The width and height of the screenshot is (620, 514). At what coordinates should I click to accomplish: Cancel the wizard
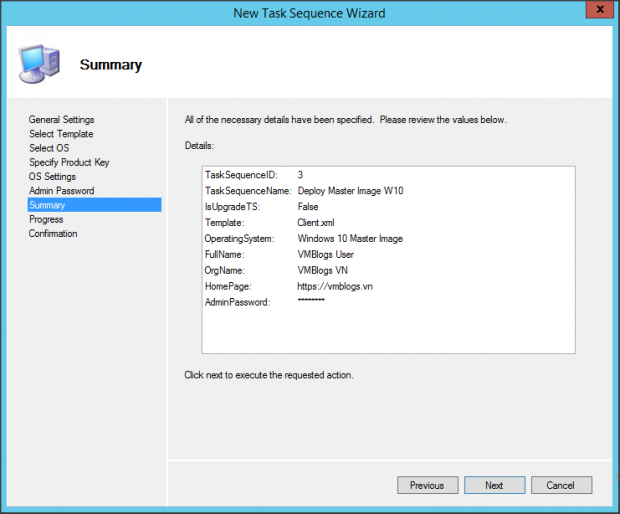coord(561,485)
